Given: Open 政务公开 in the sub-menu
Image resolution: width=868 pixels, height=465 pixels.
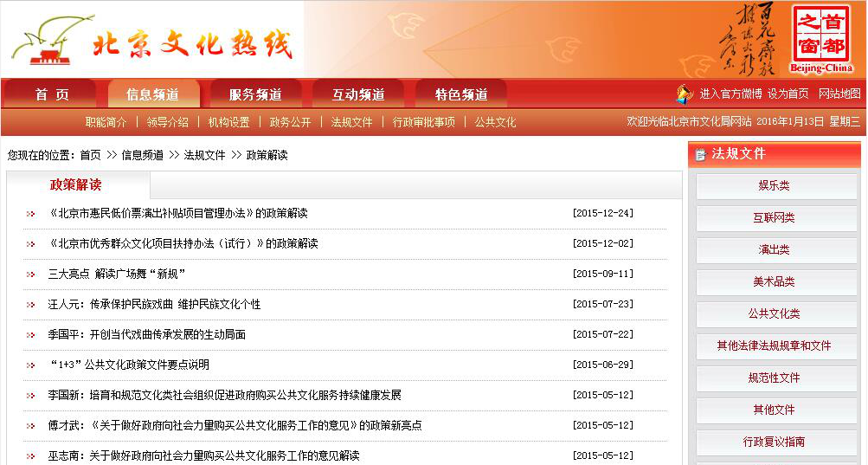Looking at the screenshot, I should (x=290, y=122).
